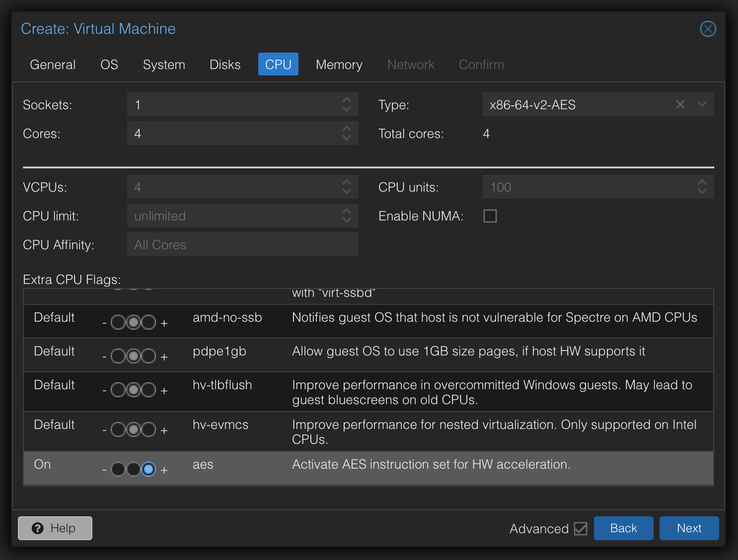Click the minus sign on aes row
Screen dimensions: 738x560
coord(104,470)
